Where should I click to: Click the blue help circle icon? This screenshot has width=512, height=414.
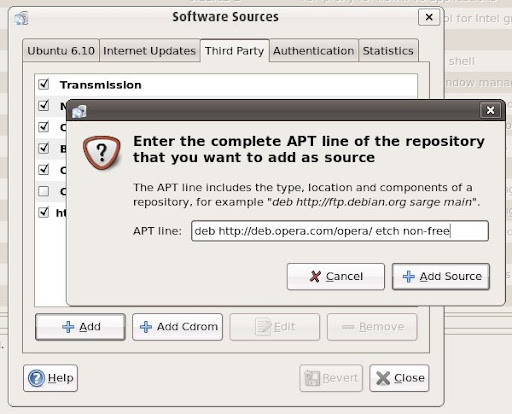click(x=36, y=378)
